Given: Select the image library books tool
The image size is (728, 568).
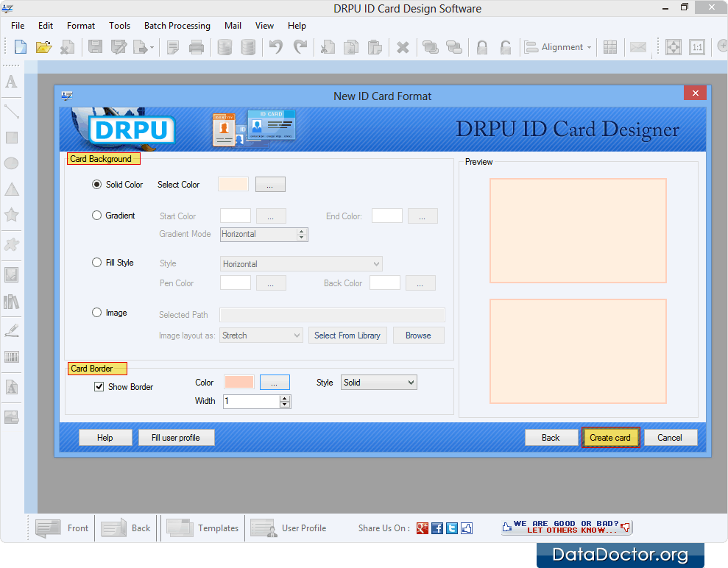Looking at the screenshot, I should [11, 302].
